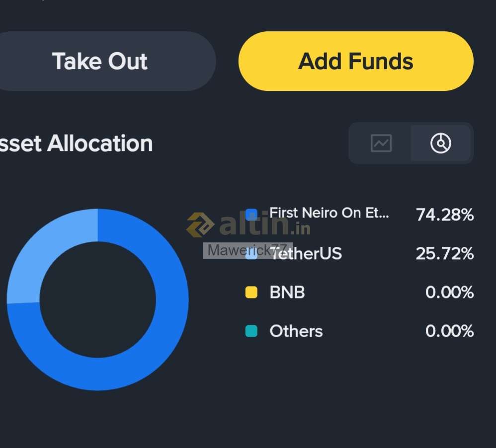Select the pie chart view icon
This screenshot has height=448, width=496.
click(x=441, y=143)
